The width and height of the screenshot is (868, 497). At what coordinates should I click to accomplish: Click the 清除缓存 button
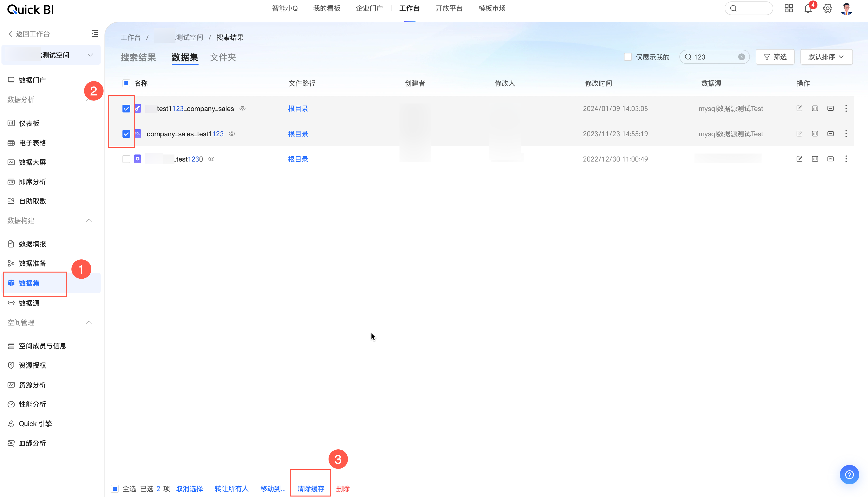tap(310, 488)
